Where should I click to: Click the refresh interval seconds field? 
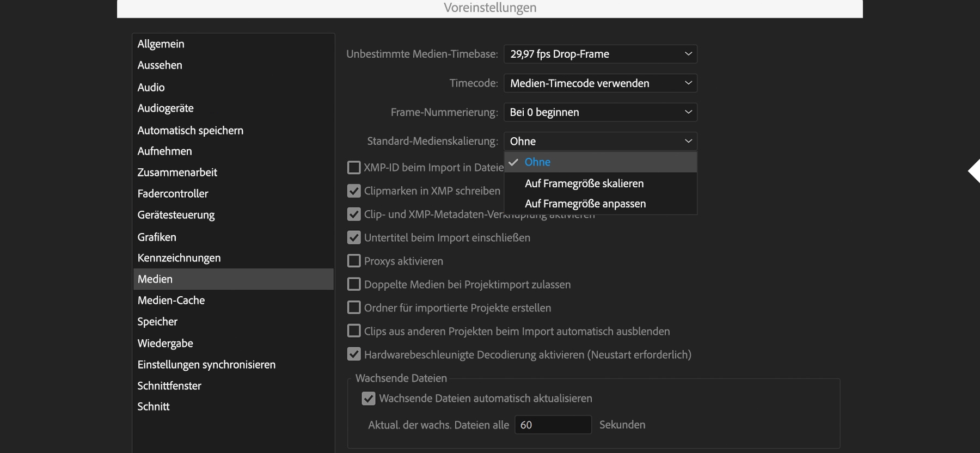coord(553,425)
